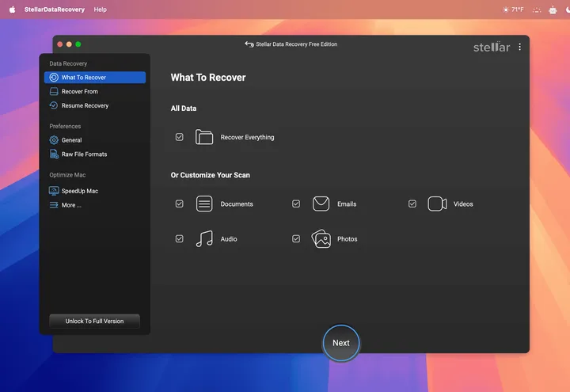570x392 pixels.
Task: Open the Help menu in menu bar
Action: (100, 10)
